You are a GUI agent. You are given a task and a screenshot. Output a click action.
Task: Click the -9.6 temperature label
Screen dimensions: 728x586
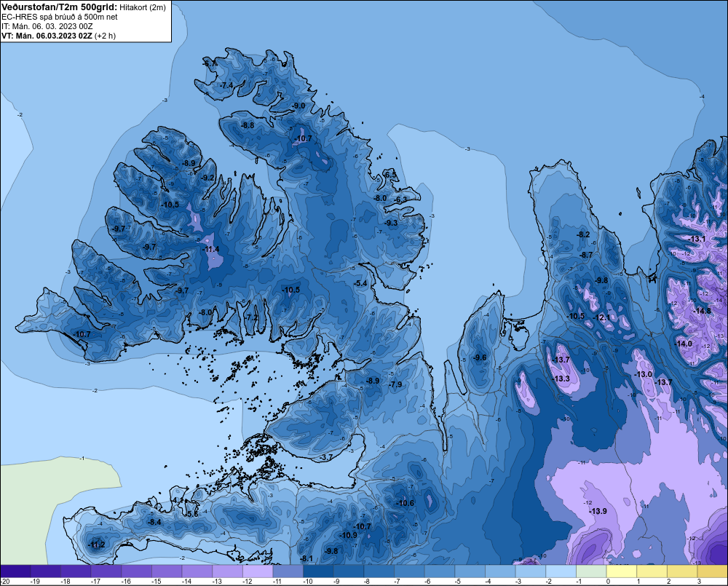pyautogui.click(x=480, y=357)
